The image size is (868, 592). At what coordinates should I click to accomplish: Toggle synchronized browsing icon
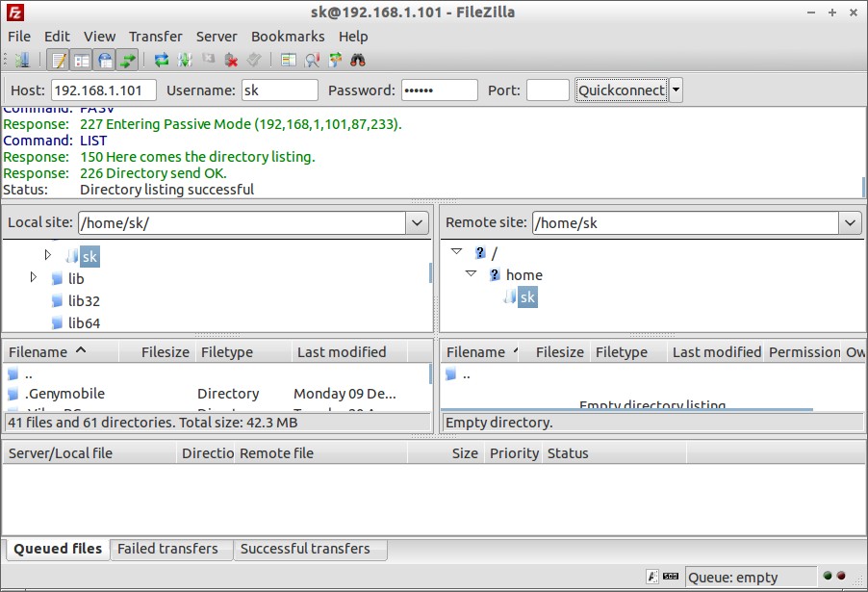pyautogui.click(x=335, y=60)
